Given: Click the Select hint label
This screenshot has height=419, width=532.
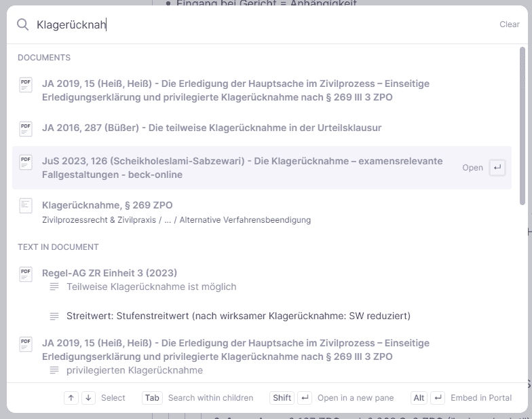Looking at the screenshot, I should click(x=113, y=398).
